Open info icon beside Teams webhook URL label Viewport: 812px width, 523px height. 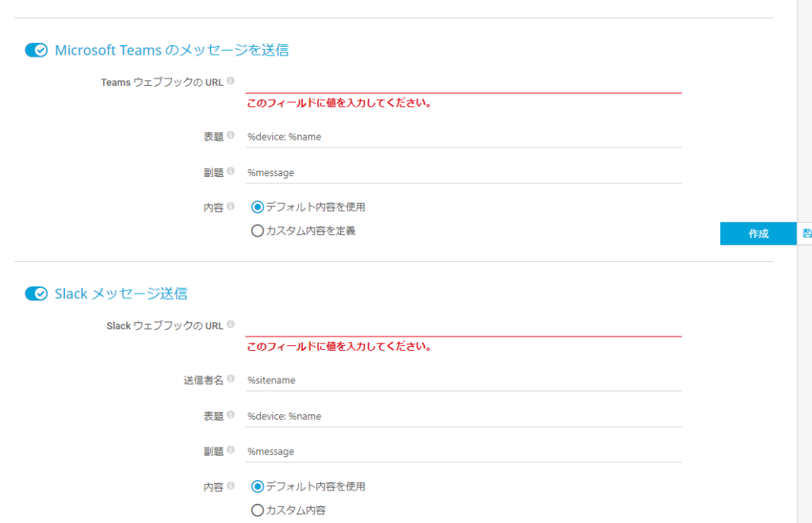pos(231,81)
